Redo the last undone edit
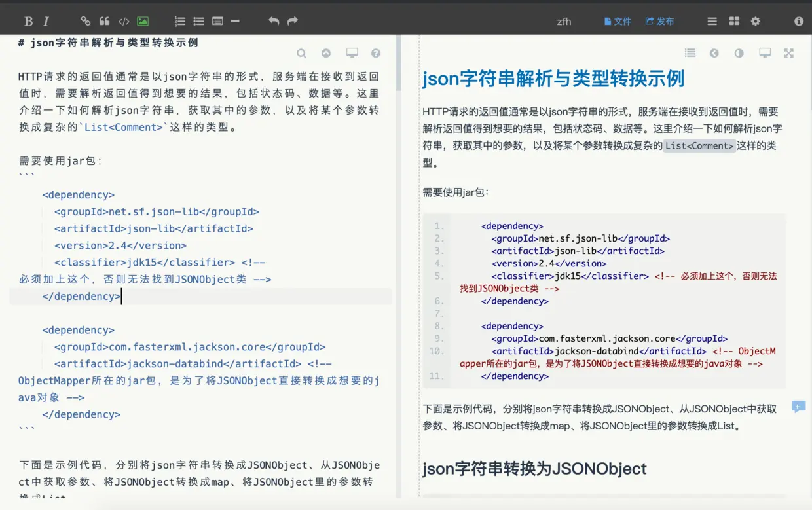 [293, 21]
